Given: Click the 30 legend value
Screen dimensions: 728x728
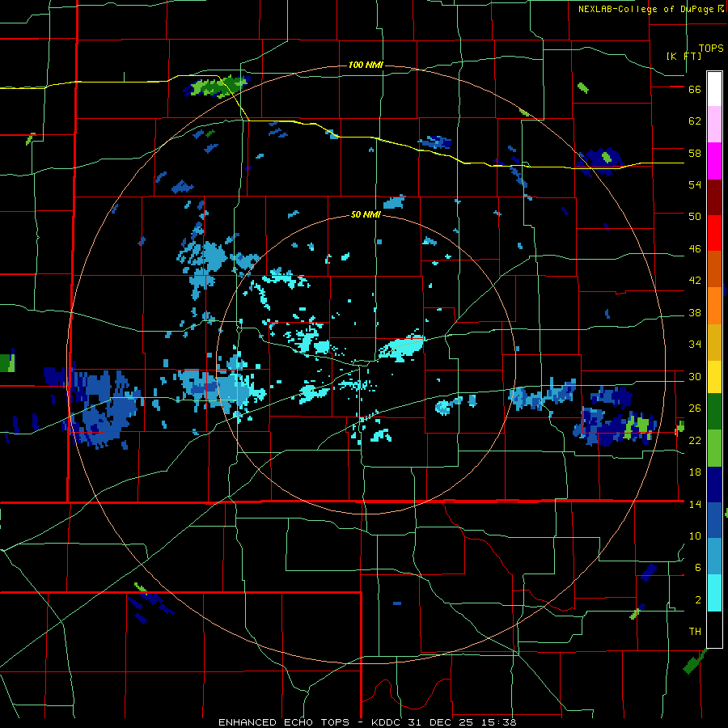Looking at the screenshot, I should (x=695, y=376).
